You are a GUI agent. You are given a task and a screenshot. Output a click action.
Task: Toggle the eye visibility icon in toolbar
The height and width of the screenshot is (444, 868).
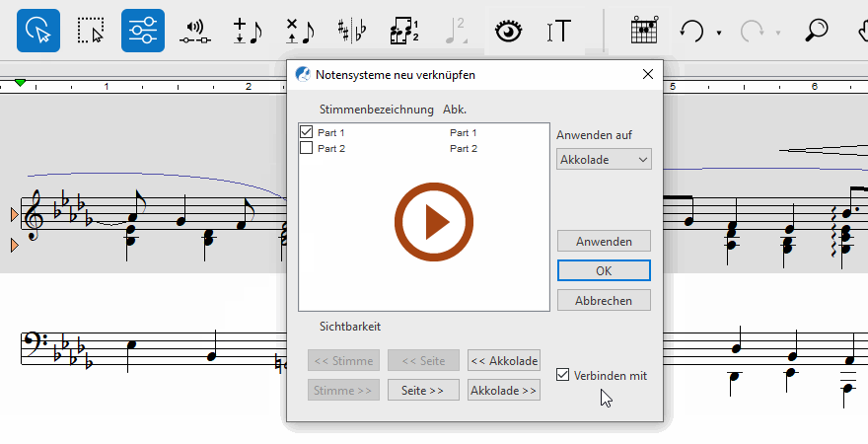coord(508,32)
